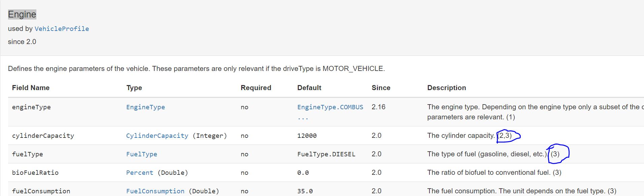Click the cylinderCapacity field name
644x196 pixels.
pos(43,136)
